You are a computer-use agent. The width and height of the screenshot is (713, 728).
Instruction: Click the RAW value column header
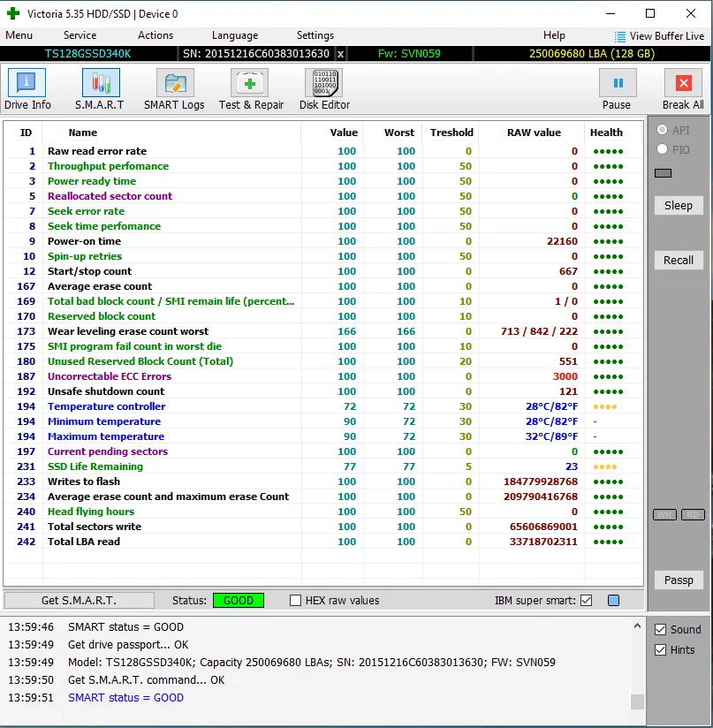pyautogui.click(x=534, y=133)
